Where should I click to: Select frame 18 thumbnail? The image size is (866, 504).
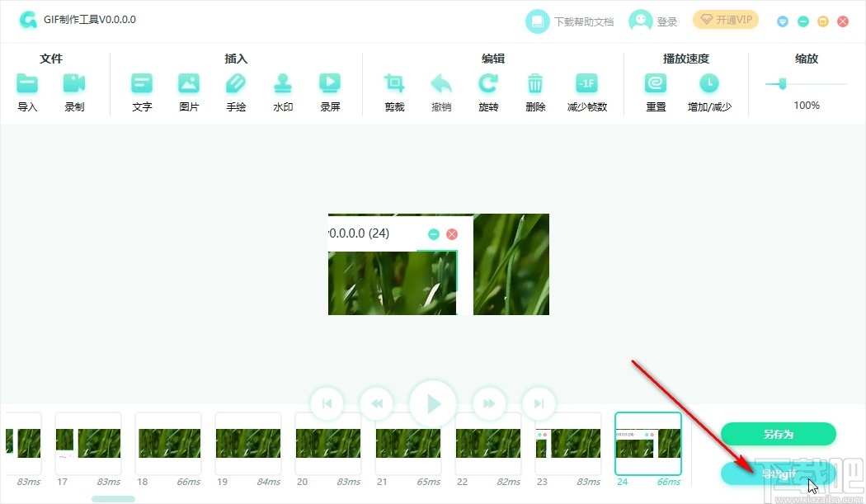[x=168, y=443]
